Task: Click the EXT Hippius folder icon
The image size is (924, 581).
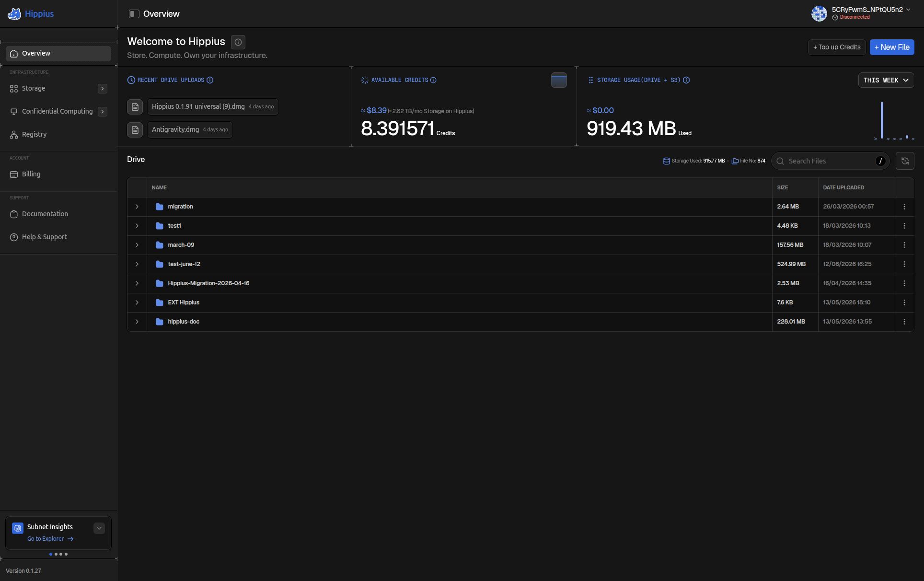Action: click(x=160, y=302)
